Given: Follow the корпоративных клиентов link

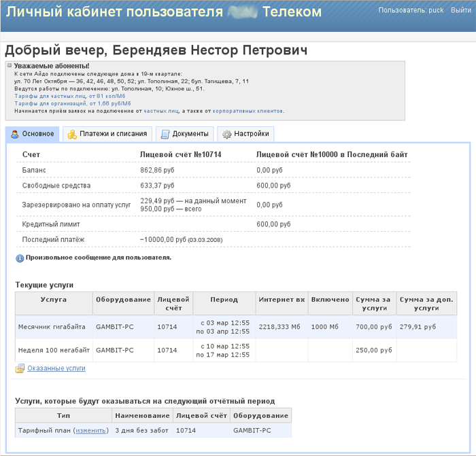Looking at the screenshot, I should click(x=248, y=111).
